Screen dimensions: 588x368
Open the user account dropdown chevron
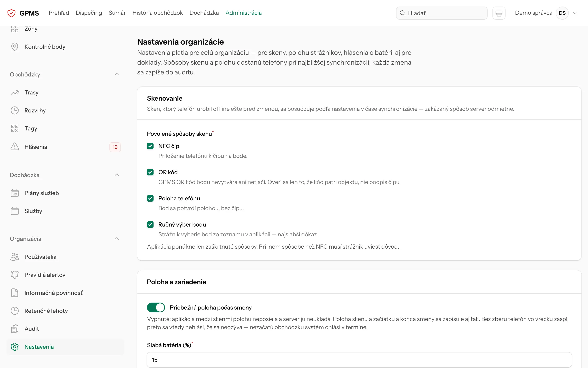pyautogui.click(x=575, y=13)
